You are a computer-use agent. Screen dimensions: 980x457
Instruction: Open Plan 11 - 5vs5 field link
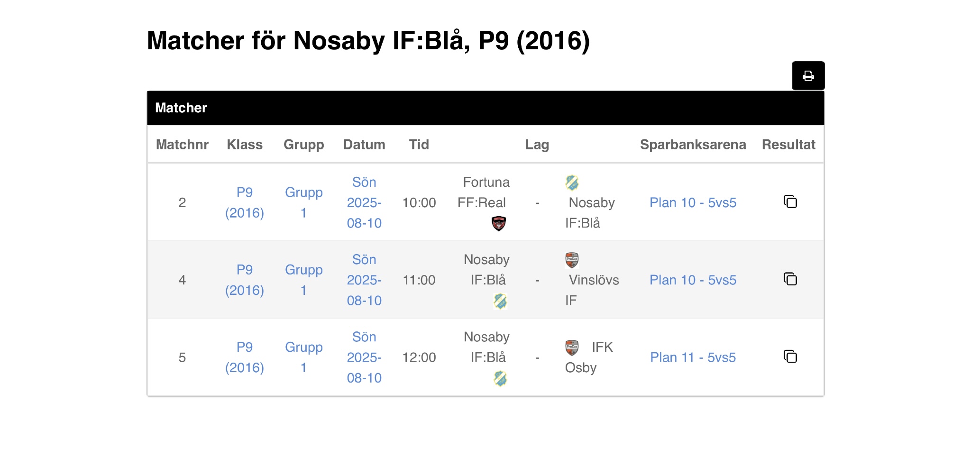pos(693,357)
